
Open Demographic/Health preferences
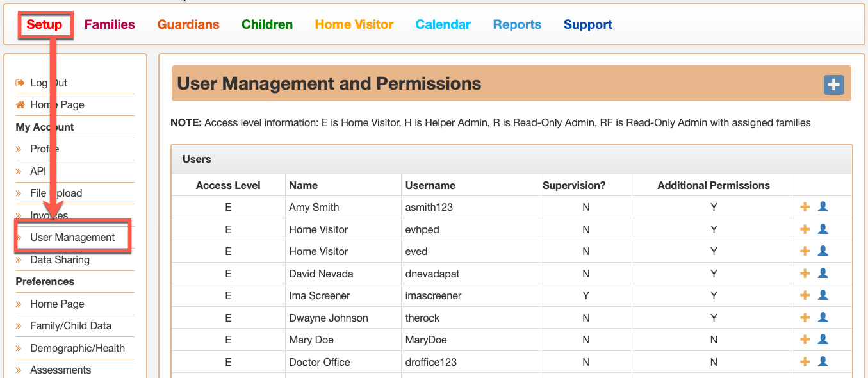point(78,348)
